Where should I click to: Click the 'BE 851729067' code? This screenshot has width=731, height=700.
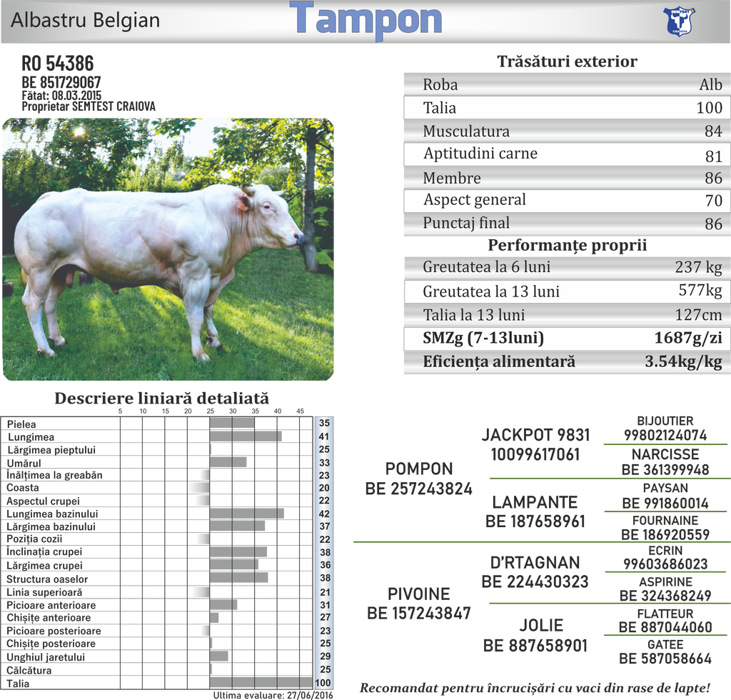tap(61, 82)
